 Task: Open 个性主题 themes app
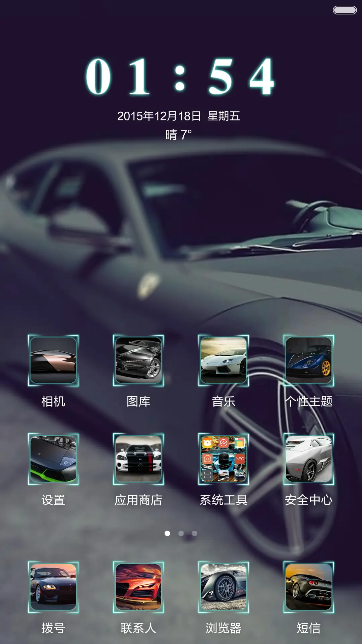309,361
